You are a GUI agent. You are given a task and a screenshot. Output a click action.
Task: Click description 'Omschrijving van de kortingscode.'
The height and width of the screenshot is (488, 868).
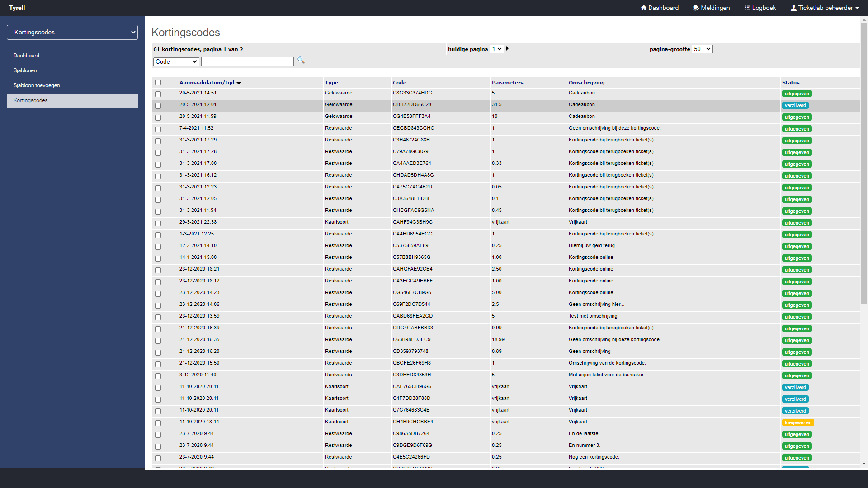pyautogui.click(x=607, y=363)
